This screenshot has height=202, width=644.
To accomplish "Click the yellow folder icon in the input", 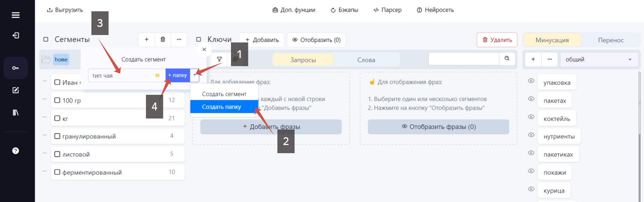I will [x=157, y=75].
